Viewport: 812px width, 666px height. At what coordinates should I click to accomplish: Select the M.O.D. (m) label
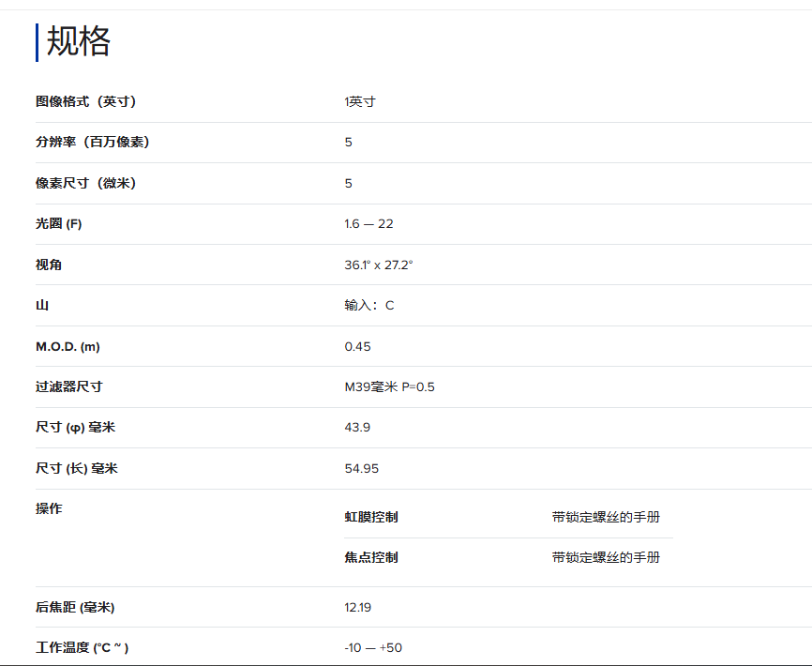(68, 346)
